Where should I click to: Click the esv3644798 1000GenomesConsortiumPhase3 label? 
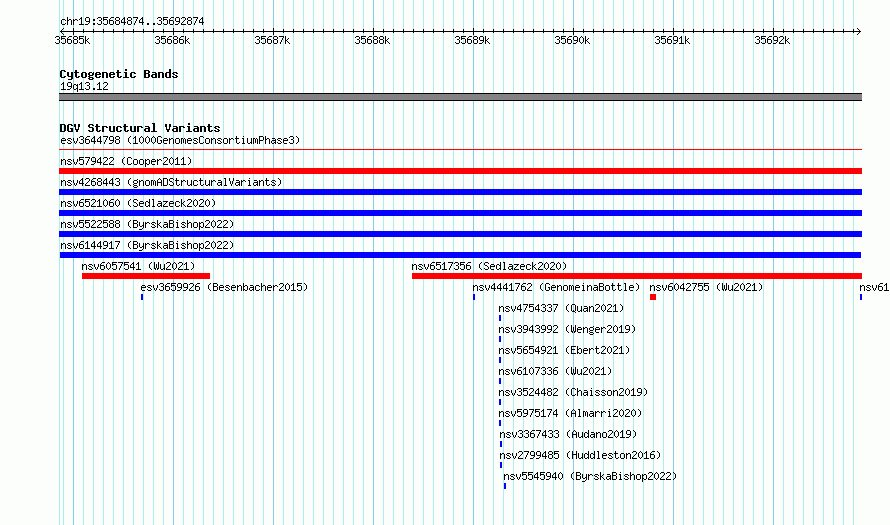(180, 140)
